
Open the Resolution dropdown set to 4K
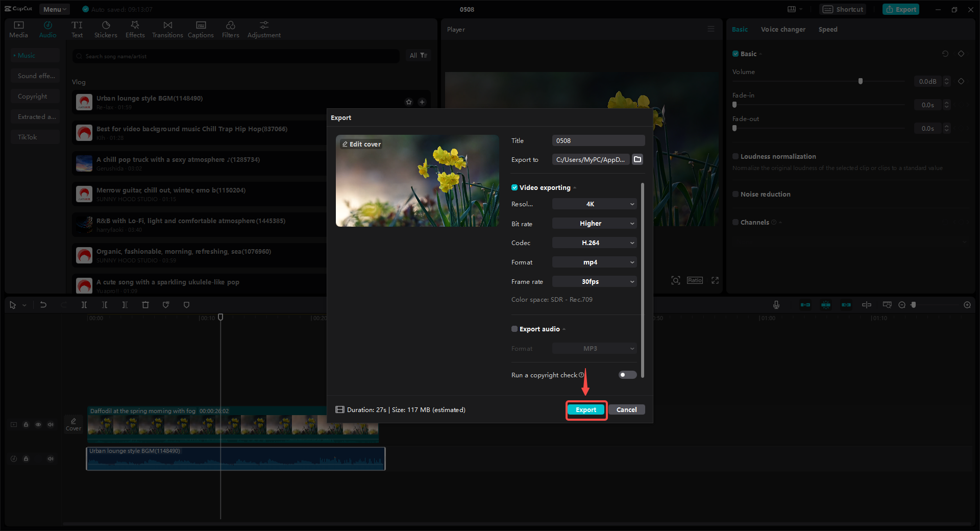[x=594, y=204]
